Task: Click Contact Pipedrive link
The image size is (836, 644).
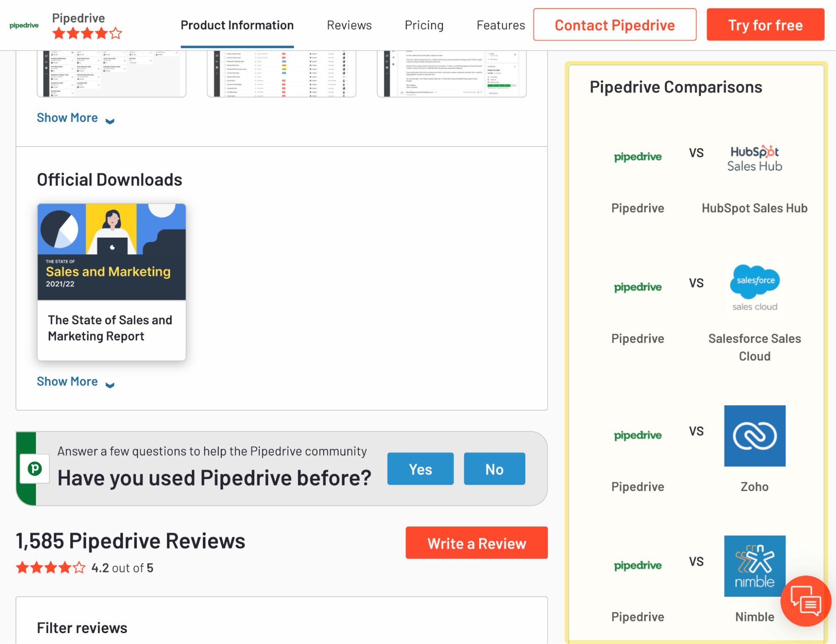Action: pyautogui.click(x=615, y=25)
